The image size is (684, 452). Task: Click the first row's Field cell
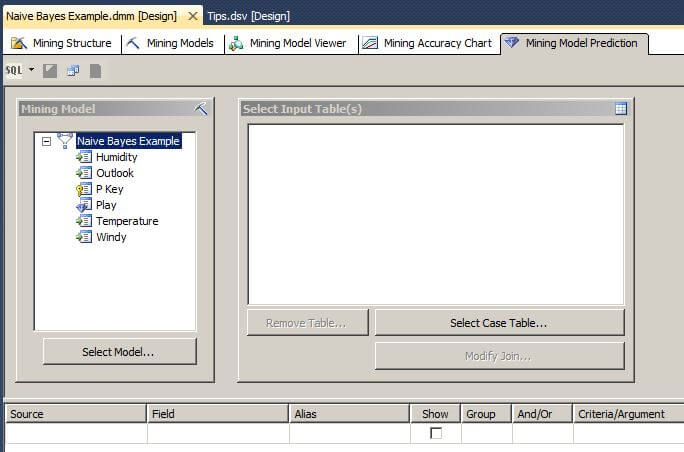click(218, 433)
